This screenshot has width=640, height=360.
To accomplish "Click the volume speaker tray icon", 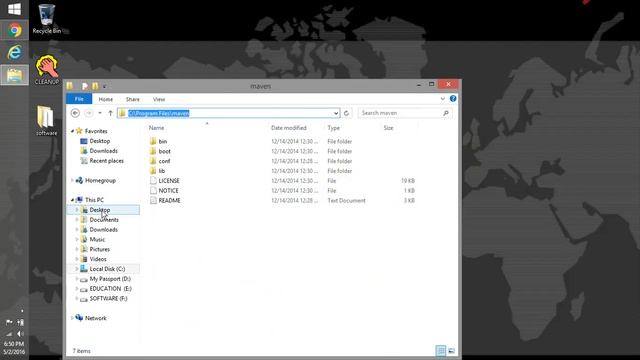I will click(x=20, y=334).
